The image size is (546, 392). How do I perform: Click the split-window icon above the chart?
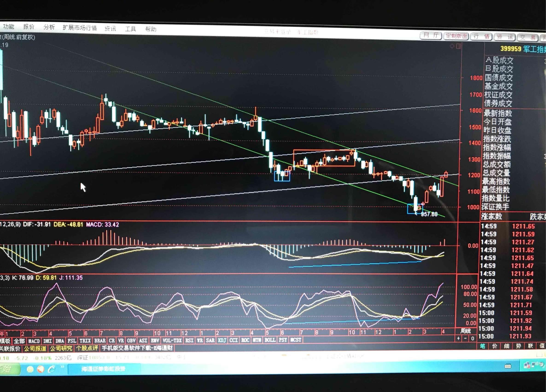pyautogui.click(x=458, y=46)
